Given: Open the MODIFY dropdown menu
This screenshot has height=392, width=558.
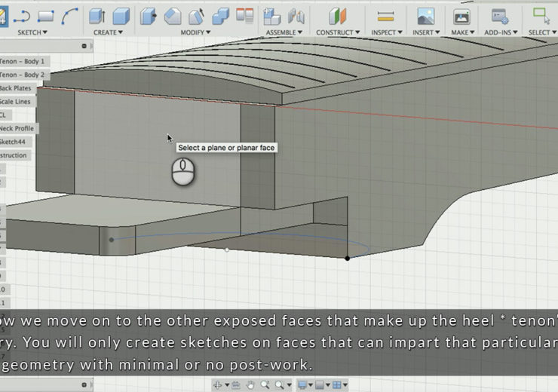Looking at the screenshot, I should [195, 32].
